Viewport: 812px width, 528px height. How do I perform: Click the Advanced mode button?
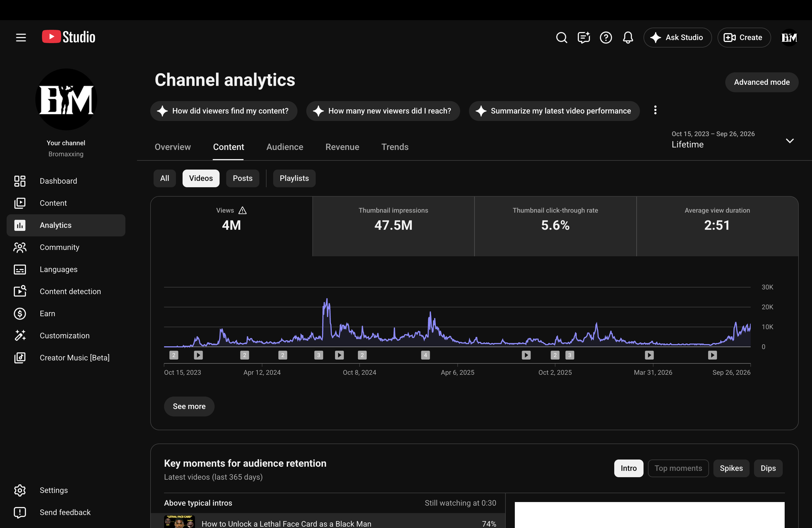point(761,82)
